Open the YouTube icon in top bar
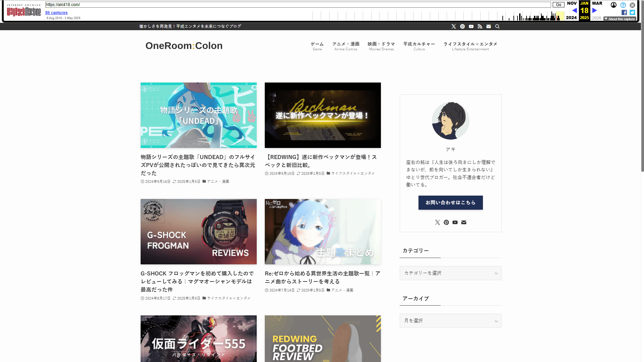 pos(471,27)
